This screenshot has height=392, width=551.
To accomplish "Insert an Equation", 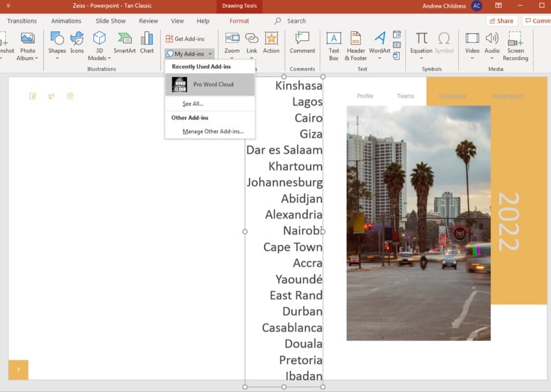I will [421, 42].
